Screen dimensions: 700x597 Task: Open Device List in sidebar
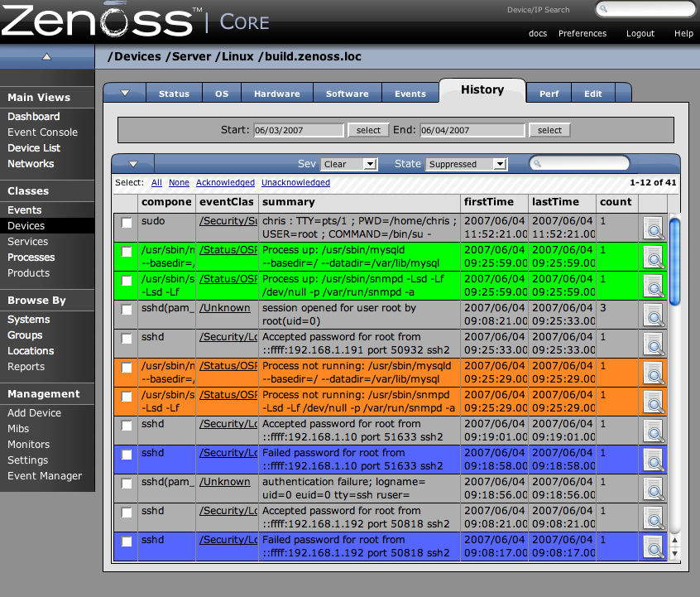point(34,148)
